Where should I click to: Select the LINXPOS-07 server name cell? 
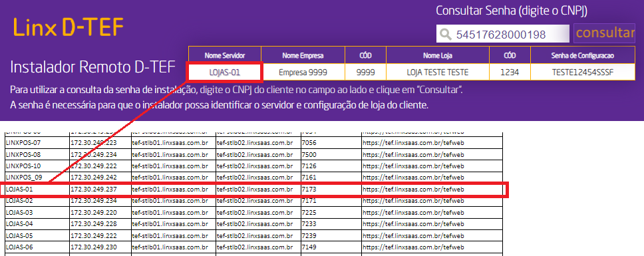37,142
